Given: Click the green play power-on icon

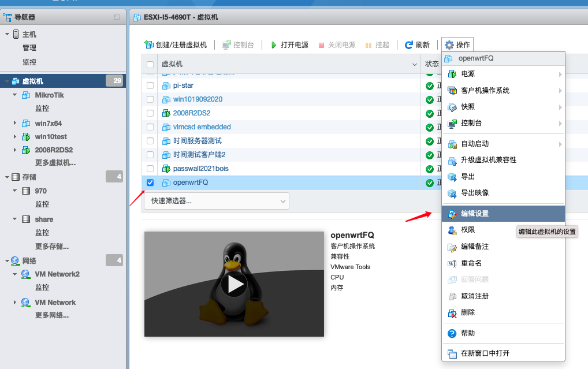Looking at the screenshot, I should point(274,45).
